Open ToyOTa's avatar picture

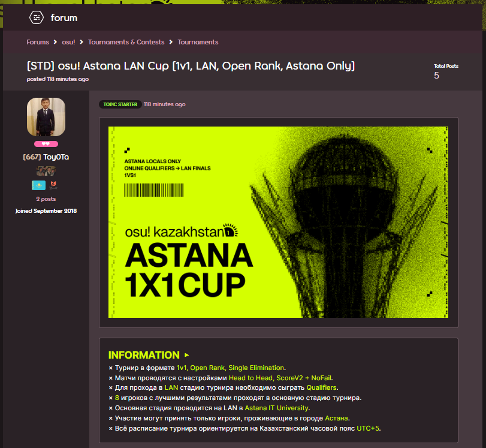coord(46,117)
